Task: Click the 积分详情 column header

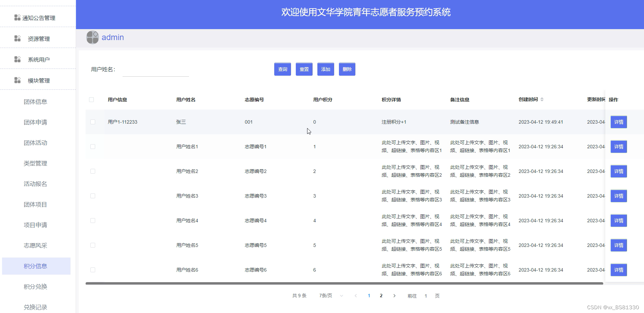Action: [391, 100]
